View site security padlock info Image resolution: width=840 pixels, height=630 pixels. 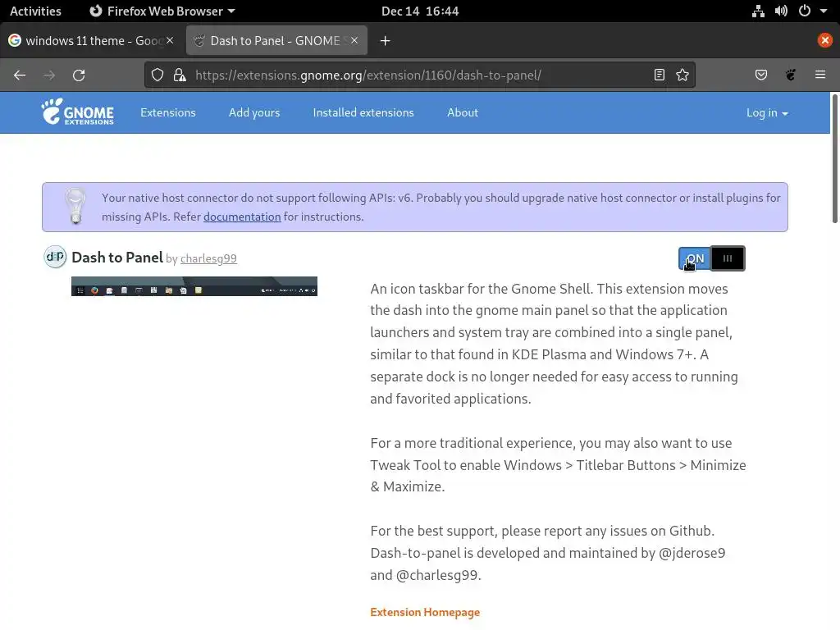[x=180, y=75]
